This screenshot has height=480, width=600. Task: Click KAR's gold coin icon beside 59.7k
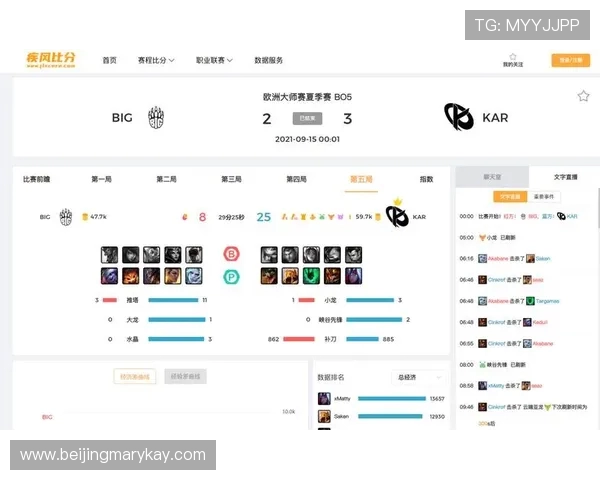coord(378,217)
